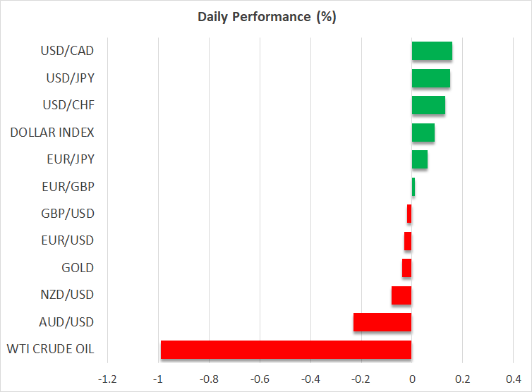Select the GOLD category label

point(78,268)
